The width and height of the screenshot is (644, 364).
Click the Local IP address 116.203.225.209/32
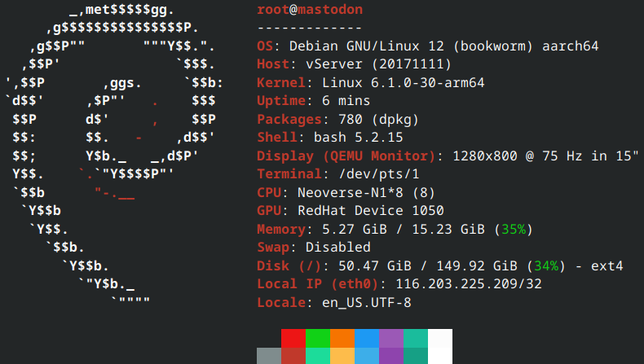pos(468,283)
